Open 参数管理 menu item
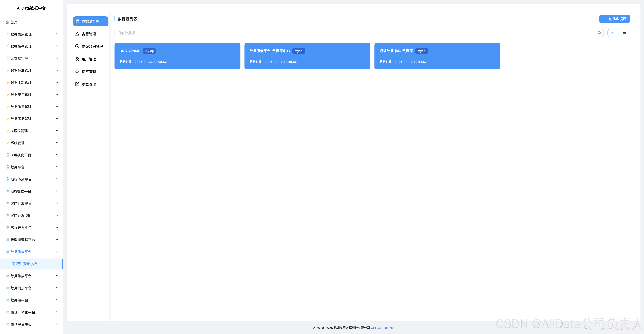 (90, 84)
